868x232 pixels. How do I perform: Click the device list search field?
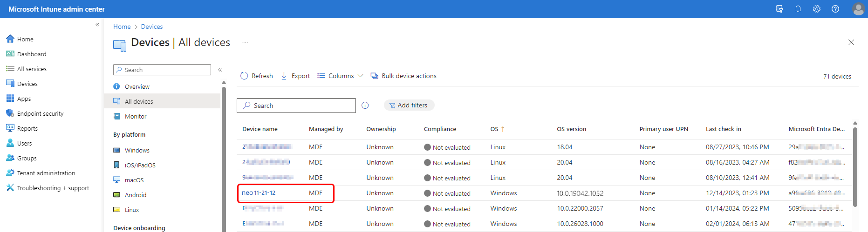point(296,106)
